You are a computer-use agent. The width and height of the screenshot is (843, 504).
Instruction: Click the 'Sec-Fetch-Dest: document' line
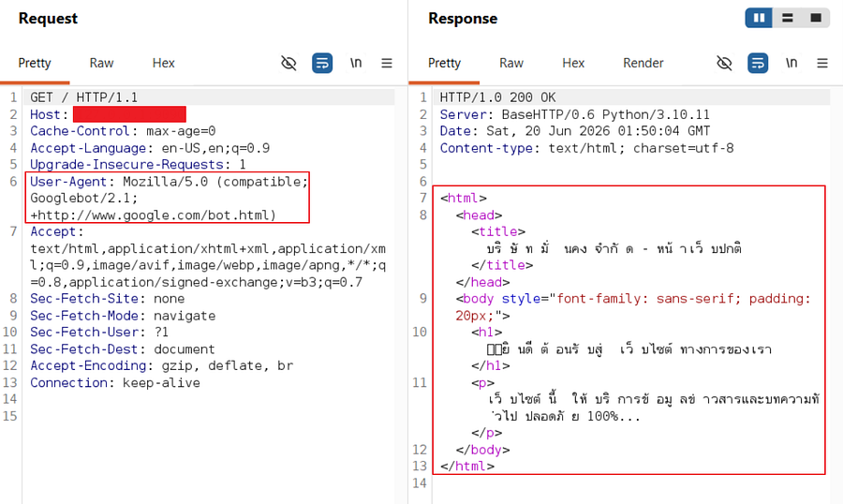(122, 349)
